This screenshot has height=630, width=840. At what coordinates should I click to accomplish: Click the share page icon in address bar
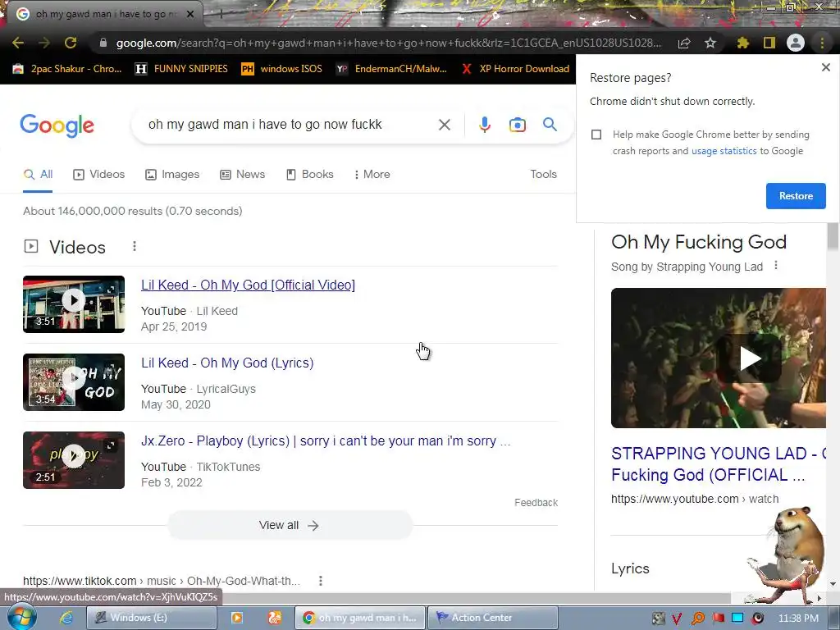[684, 43]
